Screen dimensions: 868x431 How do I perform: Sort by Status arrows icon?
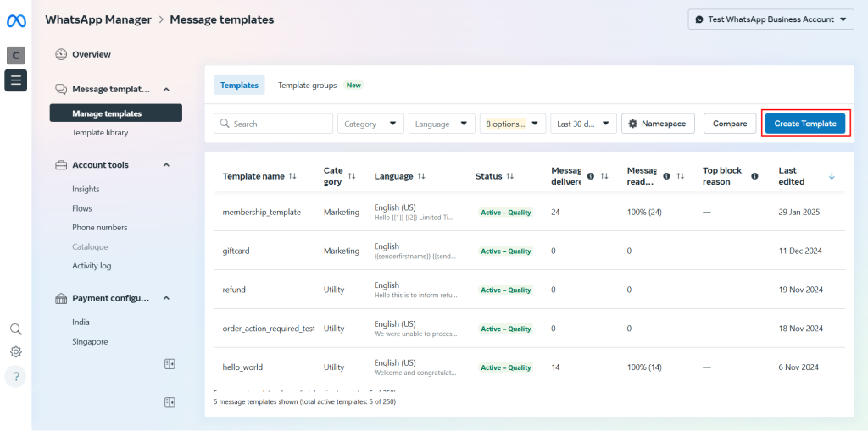pyautogui.click(x=509, y=176)
